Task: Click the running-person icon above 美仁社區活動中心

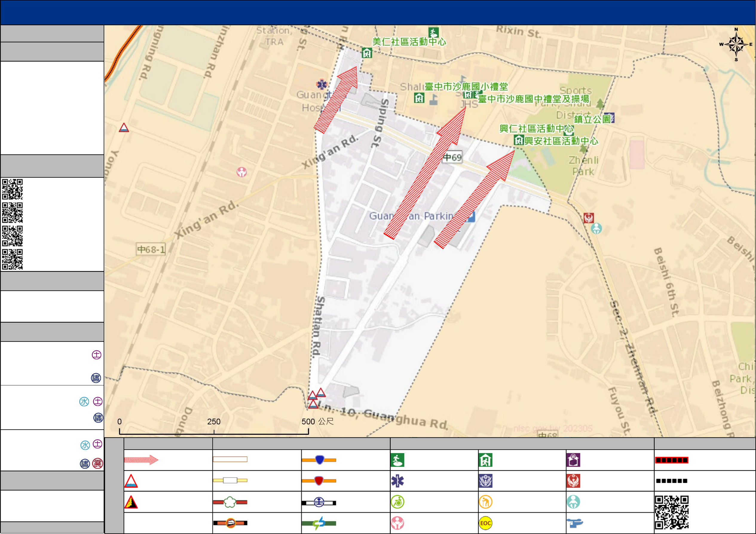Action: 434,32
